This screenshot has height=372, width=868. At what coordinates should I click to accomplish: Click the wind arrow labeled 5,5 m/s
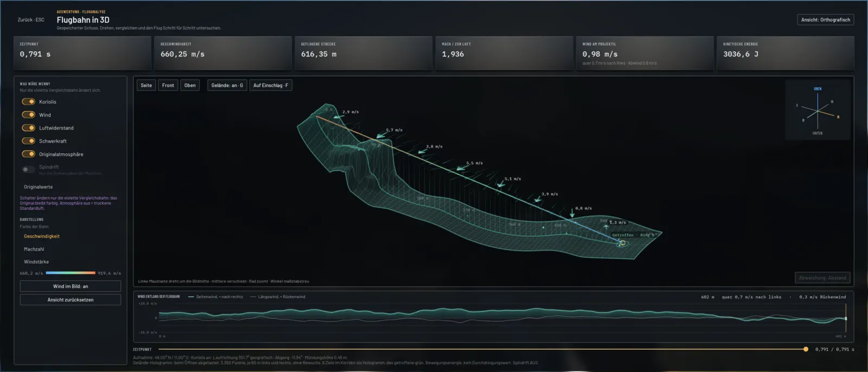(462, 168)
